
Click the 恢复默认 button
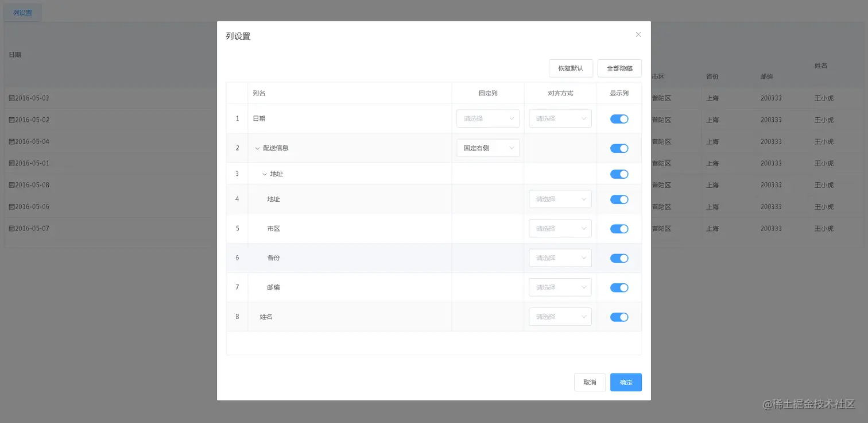pyautogui.click(x=571, y=68)
